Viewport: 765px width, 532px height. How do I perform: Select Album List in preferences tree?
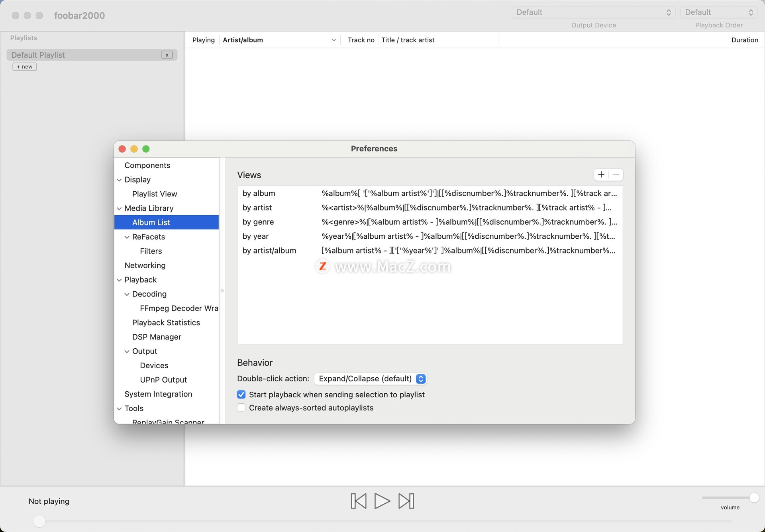pyautogui.click(x=167, y=222)
